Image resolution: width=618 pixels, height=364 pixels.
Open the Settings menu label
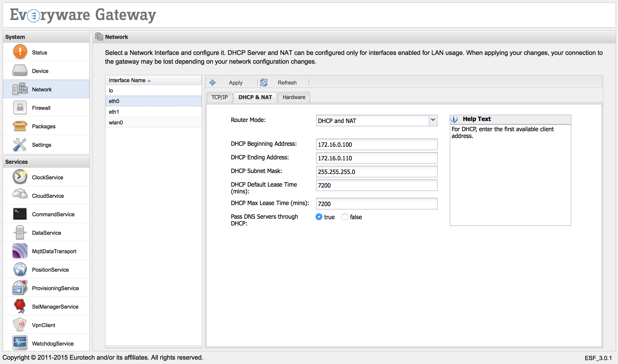coord(42,145)
